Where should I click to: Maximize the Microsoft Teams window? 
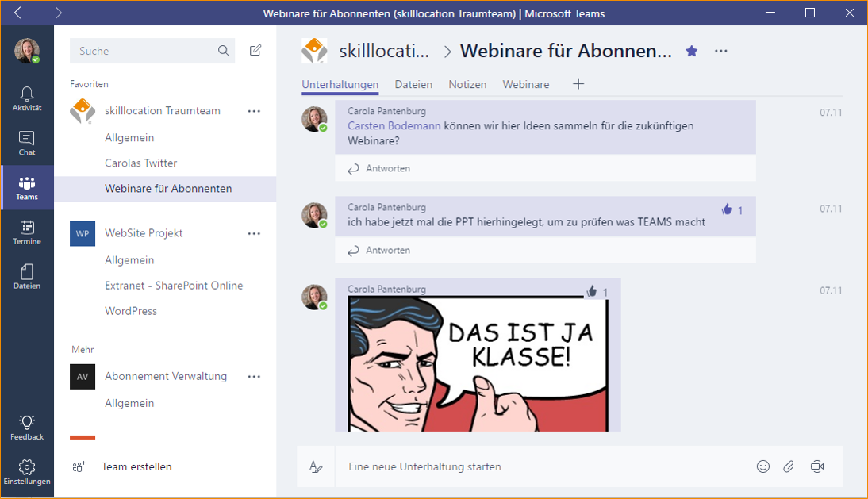(x=810, y=13)
